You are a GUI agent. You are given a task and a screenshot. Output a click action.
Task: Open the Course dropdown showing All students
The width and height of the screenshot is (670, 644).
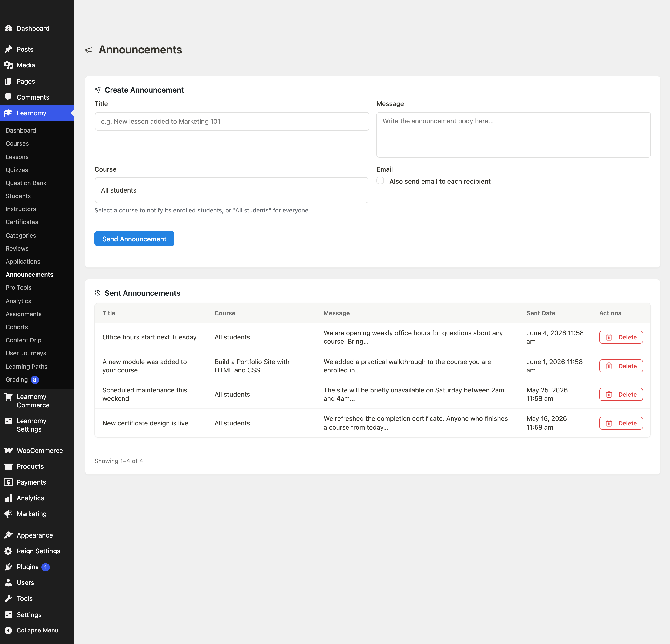point(231,190)
